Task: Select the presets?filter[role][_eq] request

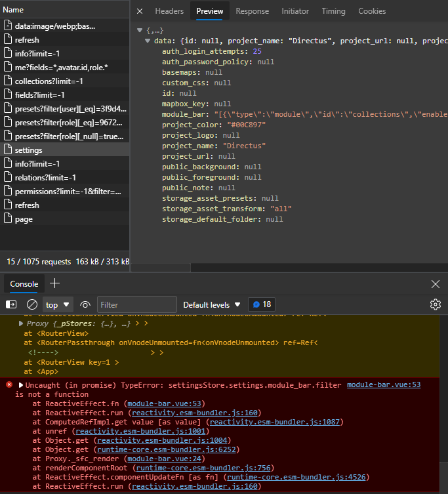Action: 64,123
